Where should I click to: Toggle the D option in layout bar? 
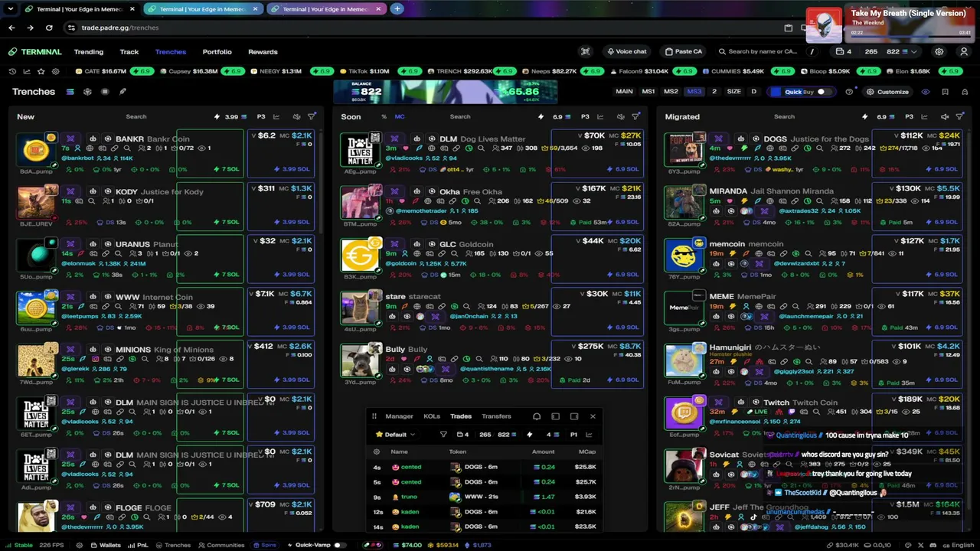pyautogui.click(x=753, y=92)
